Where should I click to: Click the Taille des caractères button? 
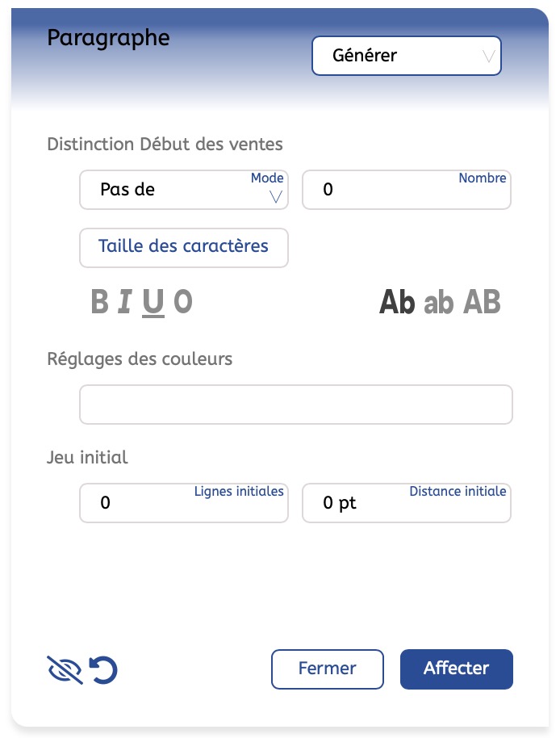point(184,248)
